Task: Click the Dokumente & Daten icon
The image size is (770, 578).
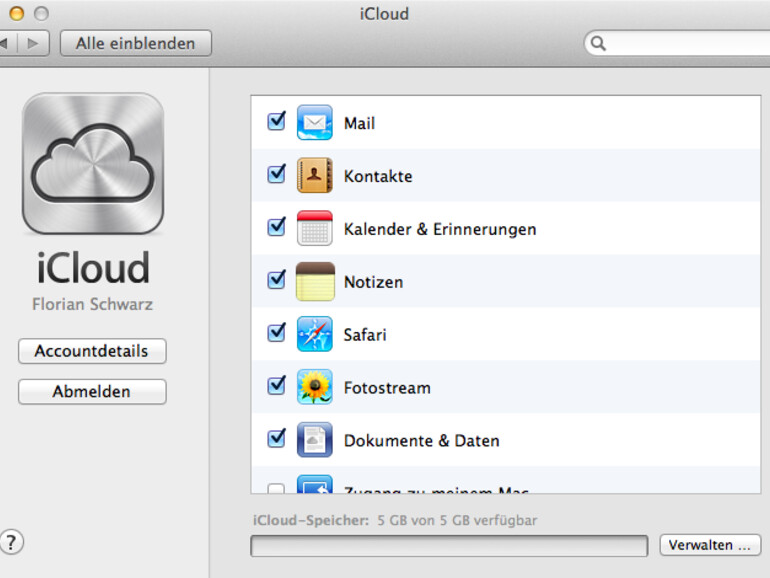Action: click(314, 440)
